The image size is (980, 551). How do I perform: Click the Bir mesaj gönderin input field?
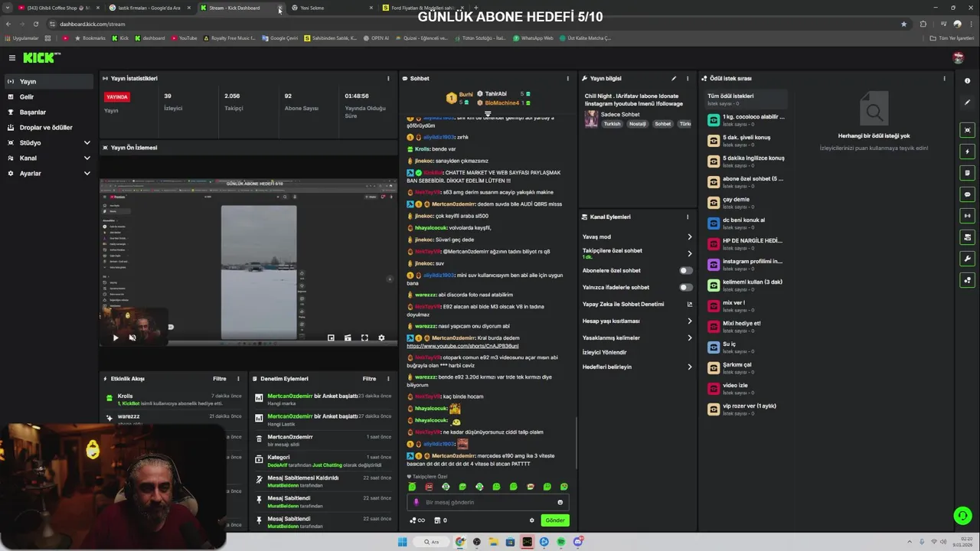(x=488, y=503)
